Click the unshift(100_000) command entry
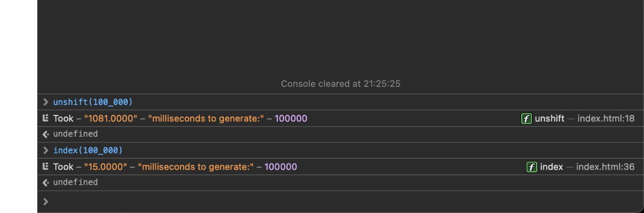 tap(93, 102)
